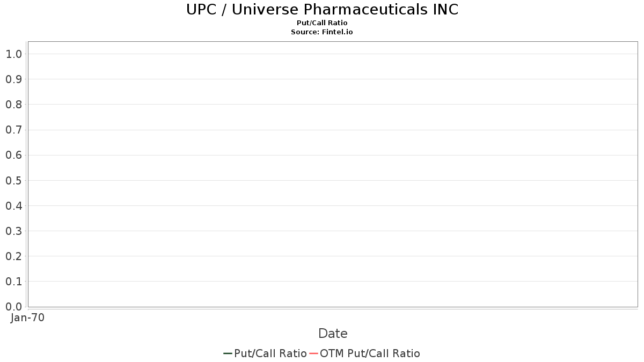
Task: Click the 0.9 y-axis label
Action: (x=14, y=79)
